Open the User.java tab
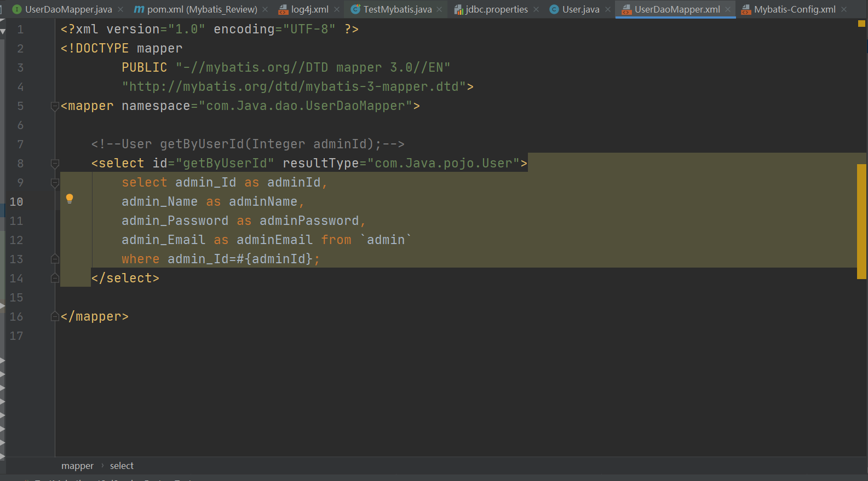This screenshot has height=481, width=868. point(580,9)
